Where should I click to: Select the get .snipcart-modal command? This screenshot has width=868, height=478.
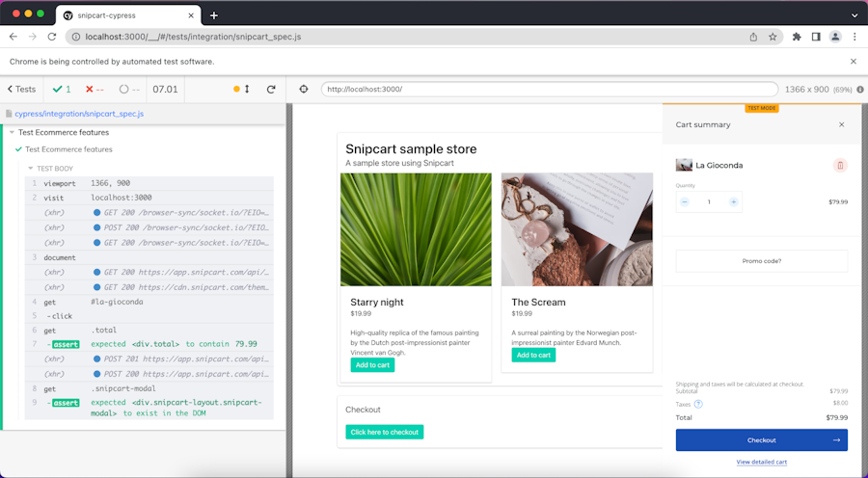pyautogui.click(x=149, y=389)
